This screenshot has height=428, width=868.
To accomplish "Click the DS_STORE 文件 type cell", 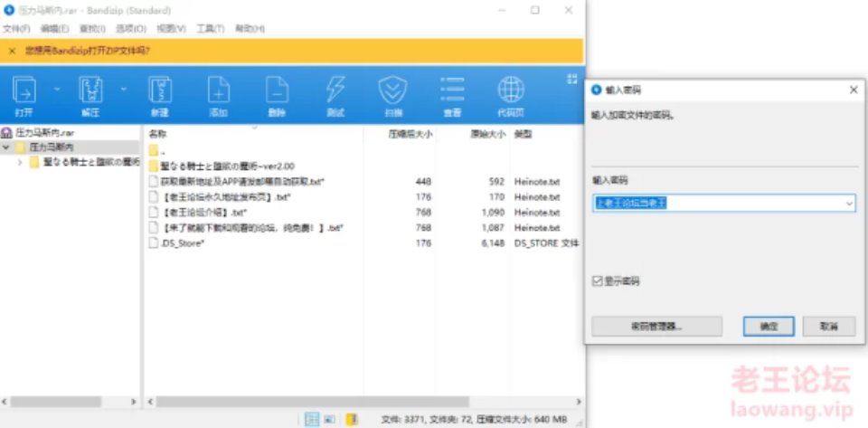I will pyautogui.click(x=546, y=243).
